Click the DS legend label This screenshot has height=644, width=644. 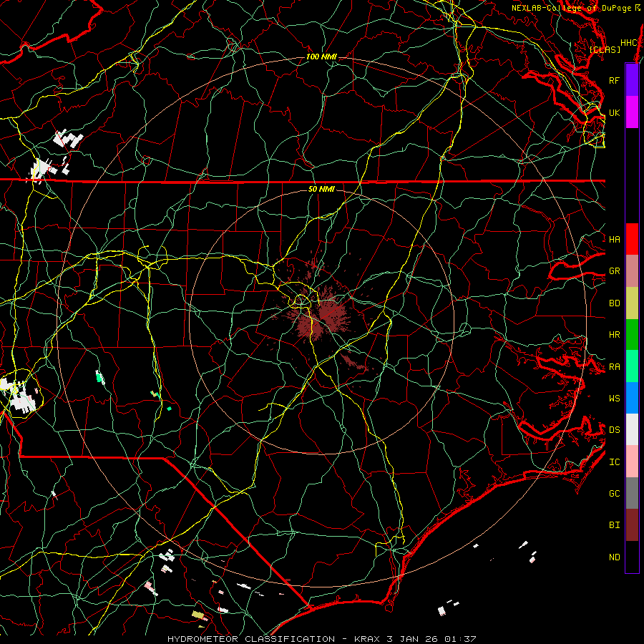coord(615,430)
